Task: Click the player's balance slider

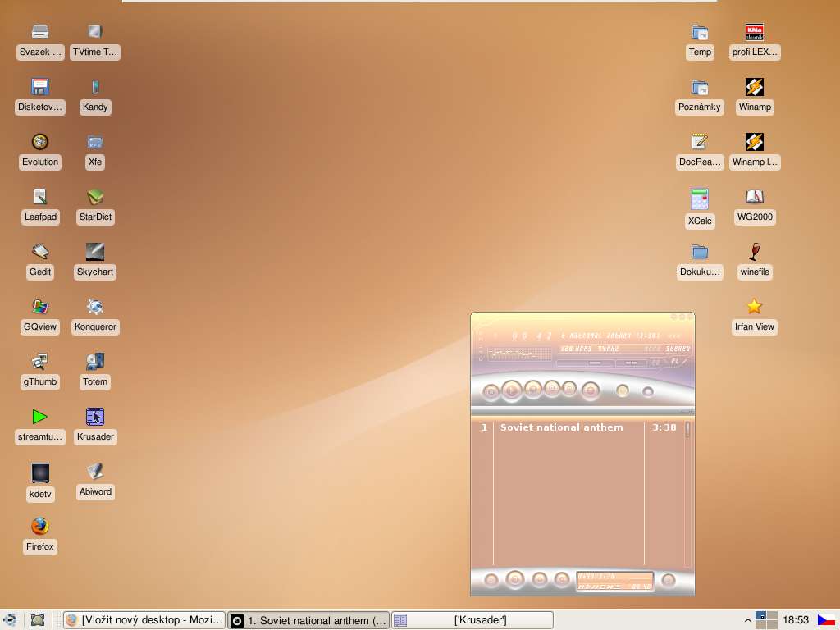Action: tap(632, 363)
